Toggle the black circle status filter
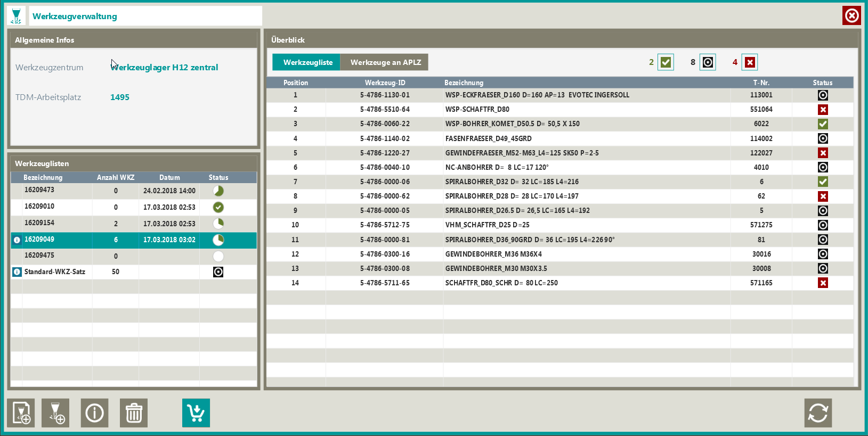 [708, 62]
